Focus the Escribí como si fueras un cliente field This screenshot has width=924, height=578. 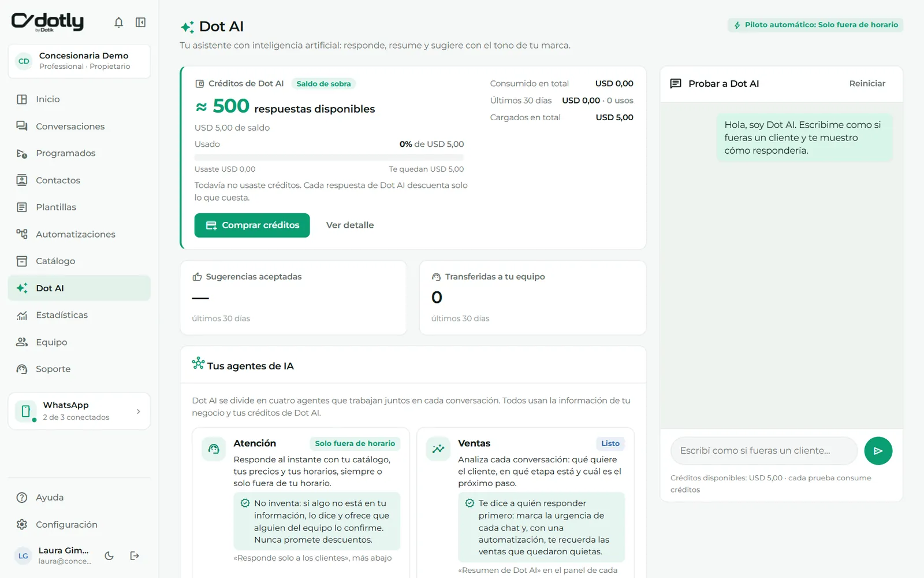pos(763,451)
